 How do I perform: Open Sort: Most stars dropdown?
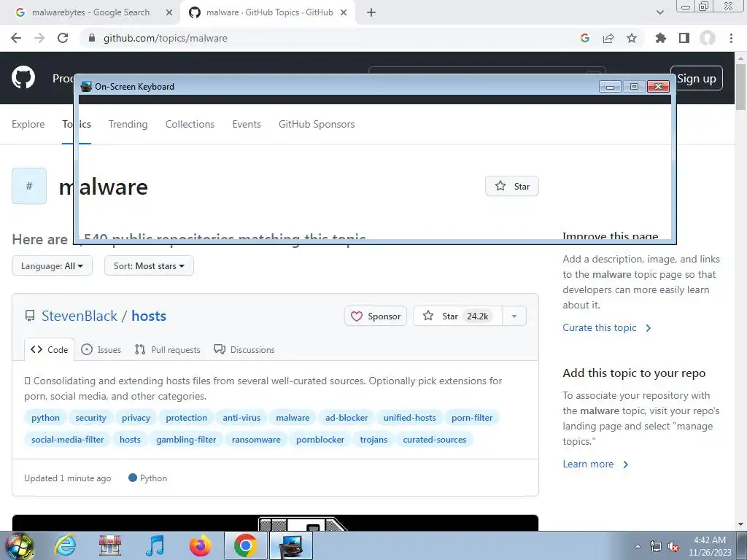pyautogui.click(x=149, y=265)
